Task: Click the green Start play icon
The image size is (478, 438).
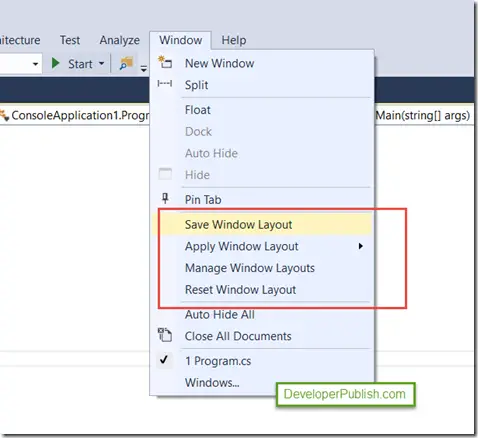Action: [55, 63]
